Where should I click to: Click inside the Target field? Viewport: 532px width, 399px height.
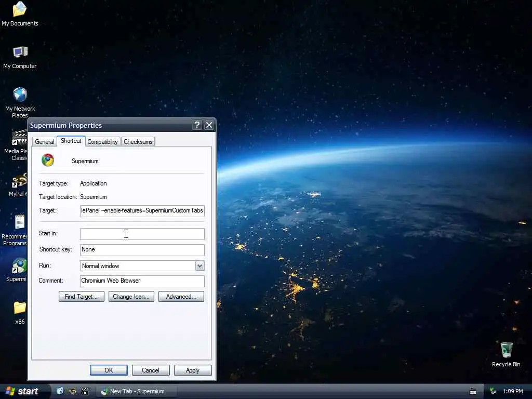[142, 211]
